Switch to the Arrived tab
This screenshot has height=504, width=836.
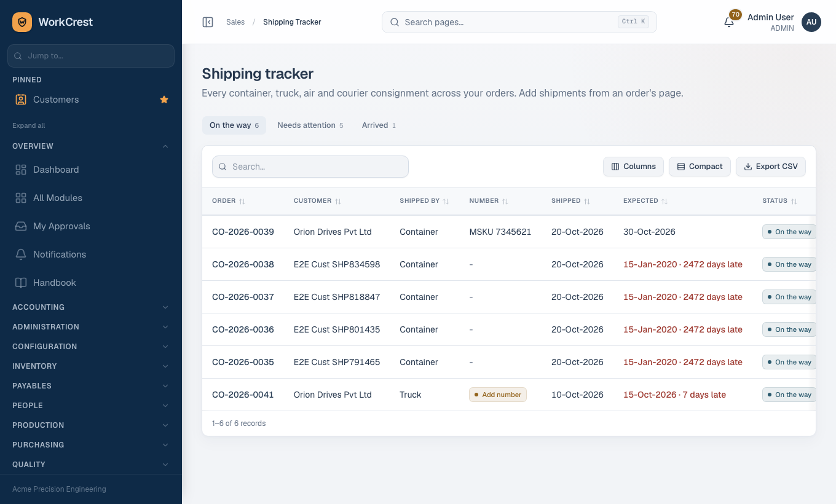379,125
